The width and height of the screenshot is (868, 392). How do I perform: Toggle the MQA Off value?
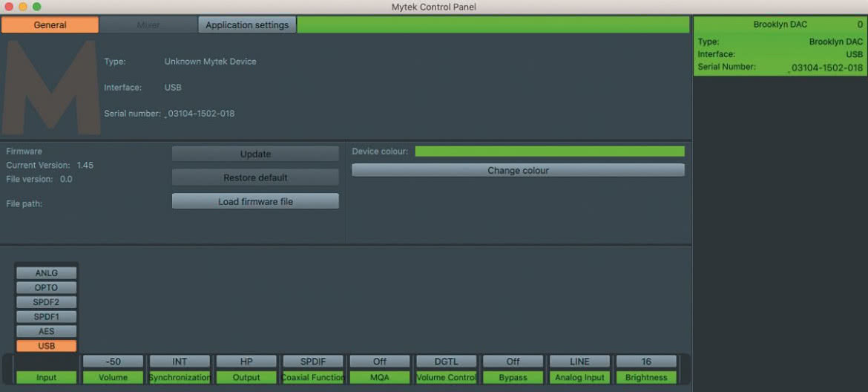click(380, 362)
